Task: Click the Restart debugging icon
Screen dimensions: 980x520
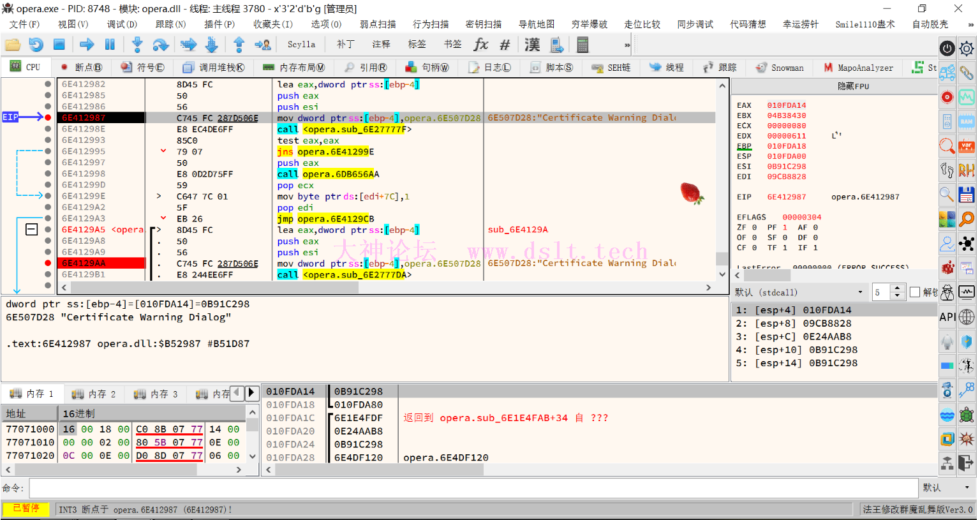Action: 36,45
